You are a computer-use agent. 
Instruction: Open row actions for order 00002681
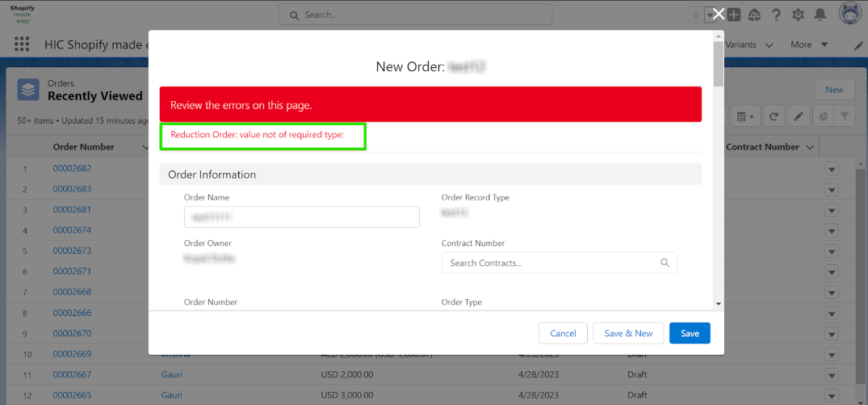click(x=832, y=210)
